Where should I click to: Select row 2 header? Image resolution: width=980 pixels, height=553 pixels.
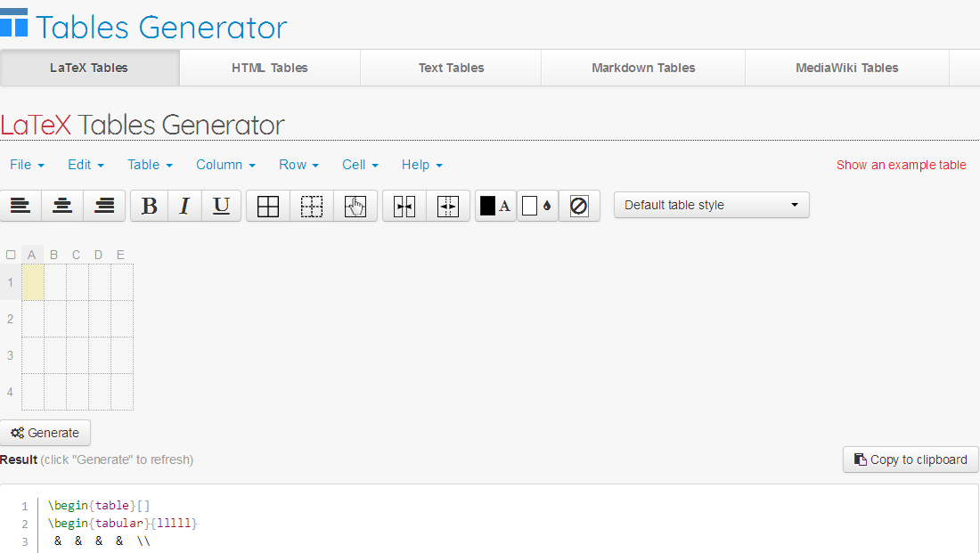10,319
